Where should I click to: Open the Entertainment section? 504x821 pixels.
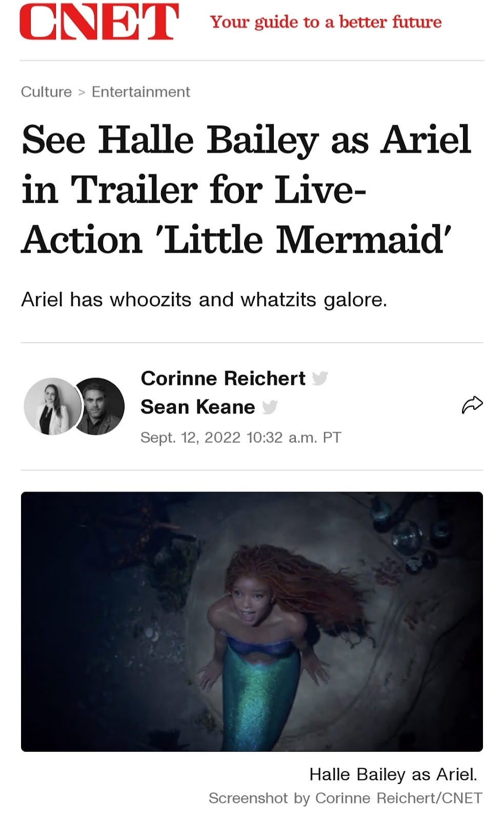(140, 91)
